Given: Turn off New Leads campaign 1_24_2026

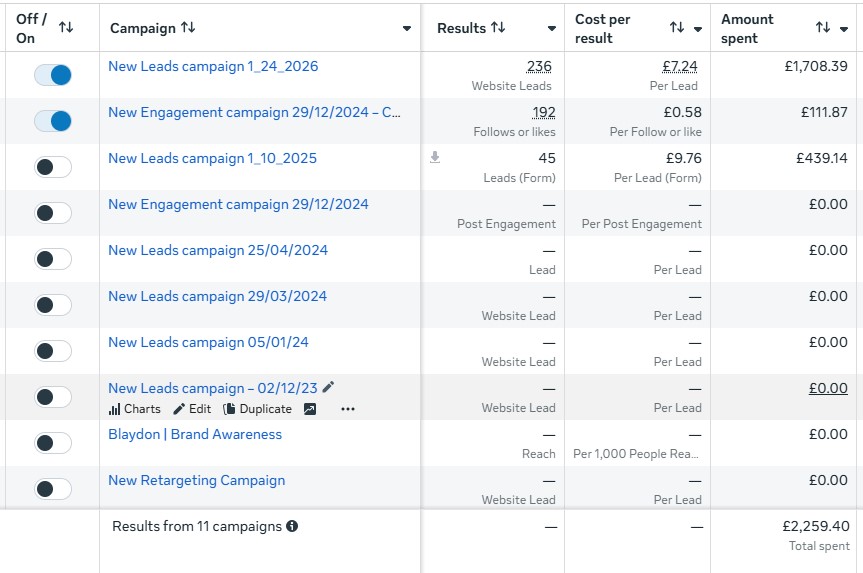Looking at the screenshot, I should (53, 75).
